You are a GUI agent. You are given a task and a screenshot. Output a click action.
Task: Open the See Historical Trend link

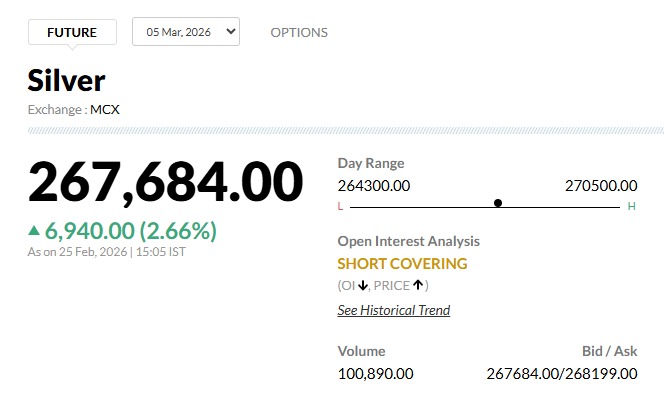(x=393, y=310)
